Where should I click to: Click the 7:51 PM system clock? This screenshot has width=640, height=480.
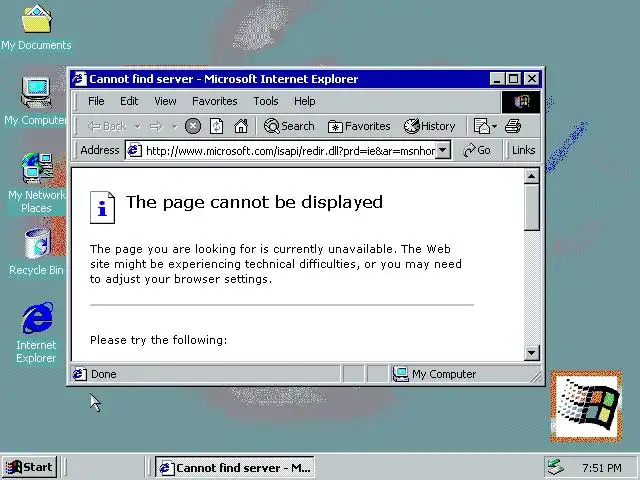(x=602, y=468)
